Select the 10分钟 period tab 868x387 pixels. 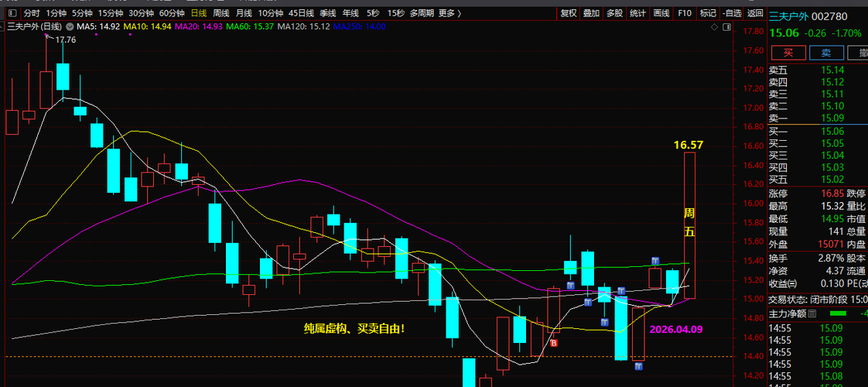tap(271, 13)
